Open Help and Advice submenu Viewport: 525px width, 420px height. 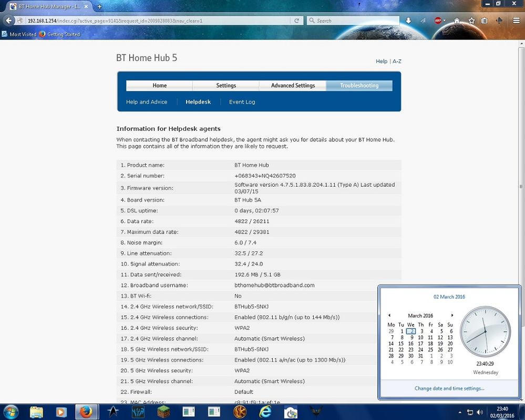tap(147, 102)
